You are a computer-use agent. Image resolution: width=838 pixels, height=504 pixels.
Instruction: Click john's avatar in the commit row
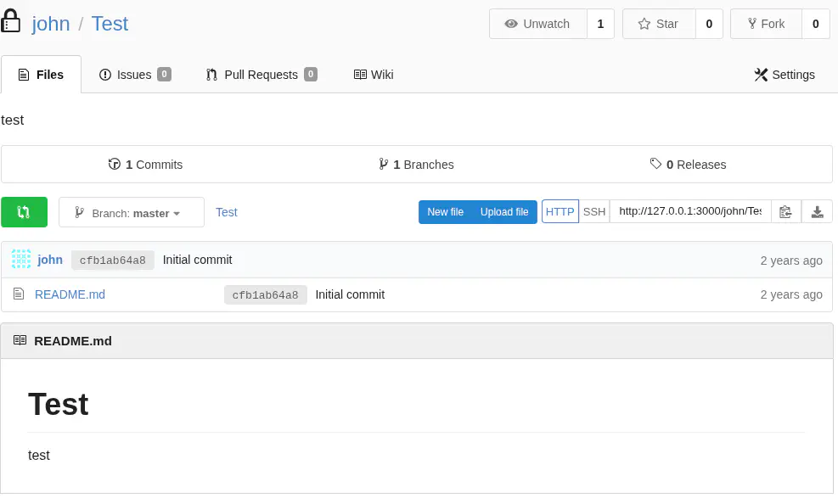[21, 260]
